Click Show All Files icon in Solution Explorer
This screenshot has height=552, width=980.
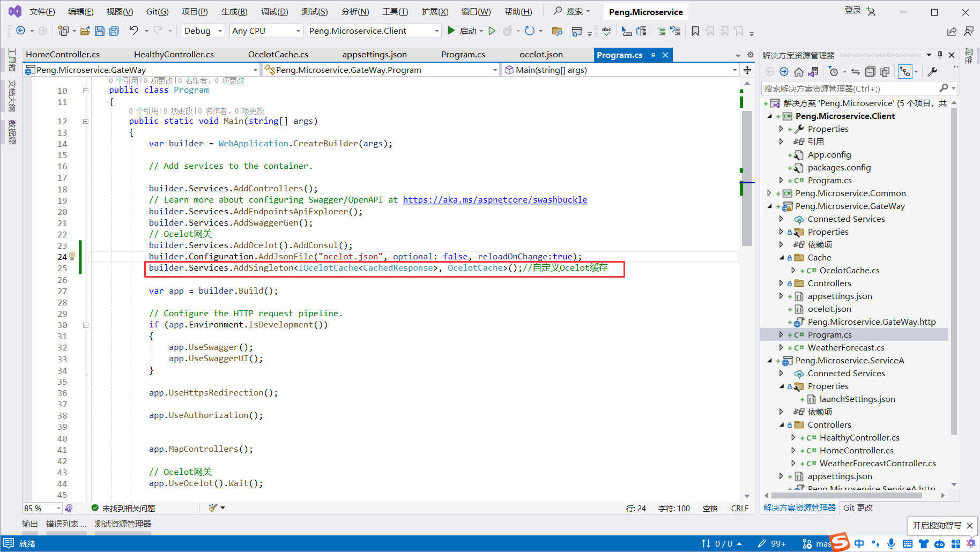tap(885, 71)
